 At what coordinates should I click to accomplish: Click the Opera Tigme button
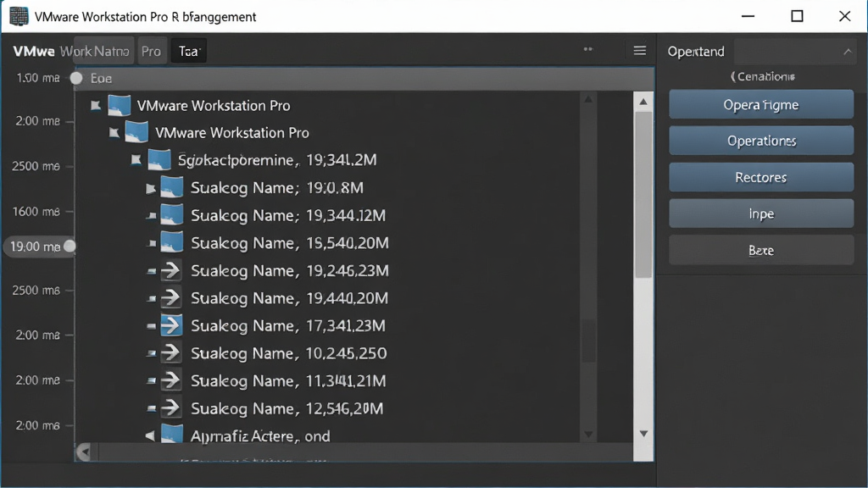pos(761,105)
